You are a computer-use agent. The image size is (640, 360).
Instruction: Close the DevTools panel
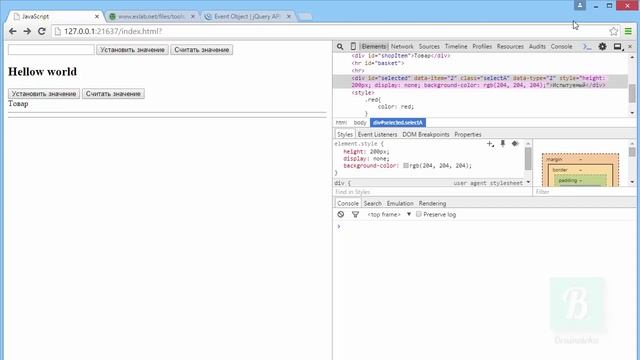[x=630, y=47]
